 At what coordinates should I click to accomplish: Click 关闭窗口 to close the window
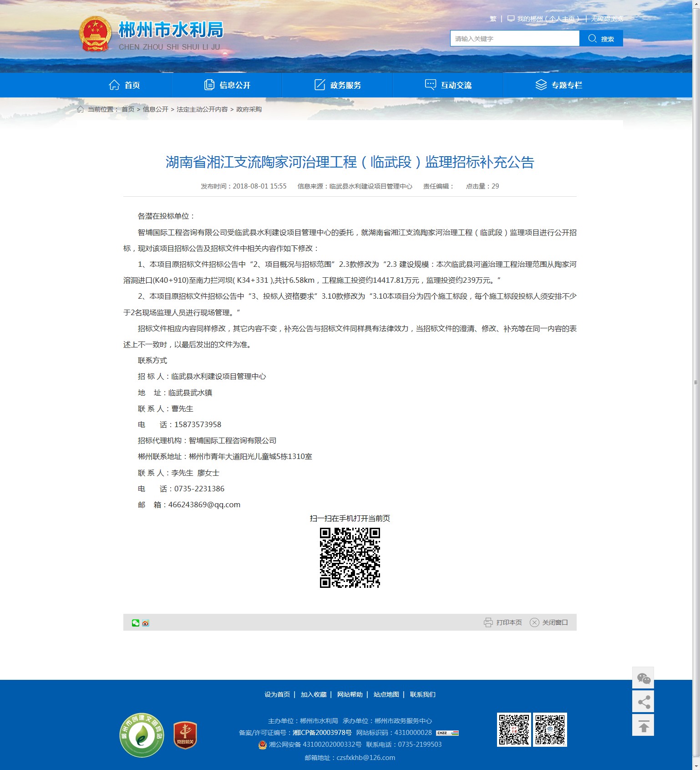[x=549, y=622]
